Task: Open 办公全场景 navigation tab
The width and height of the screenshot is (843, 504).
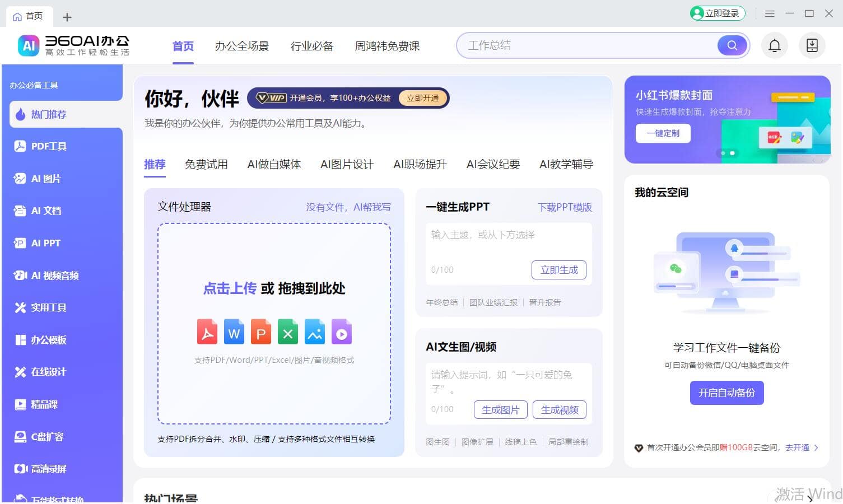Action: tap(242, 46)
